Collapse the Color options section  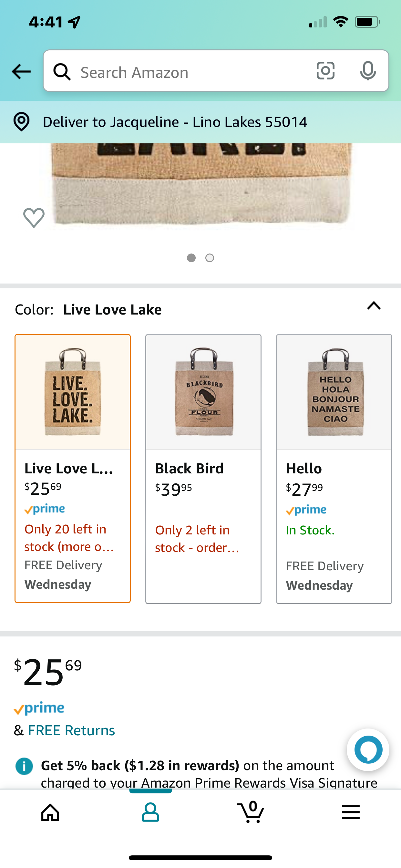(374, 306)
